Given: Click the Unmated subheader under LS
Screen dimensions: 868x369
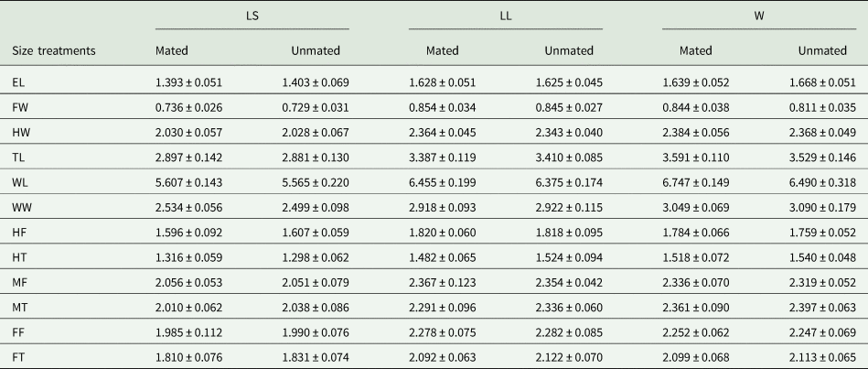Looking at the screenshot, I should [x=316, y=51].
